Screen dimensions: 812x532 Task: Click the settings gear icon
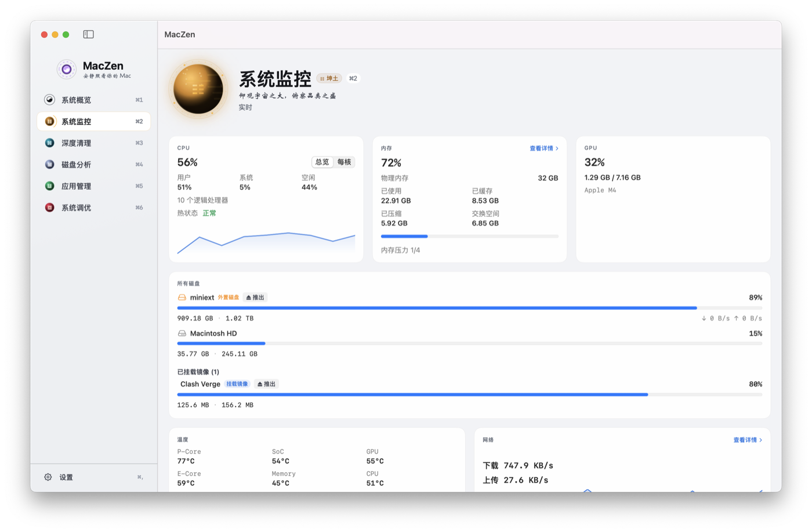48,477
